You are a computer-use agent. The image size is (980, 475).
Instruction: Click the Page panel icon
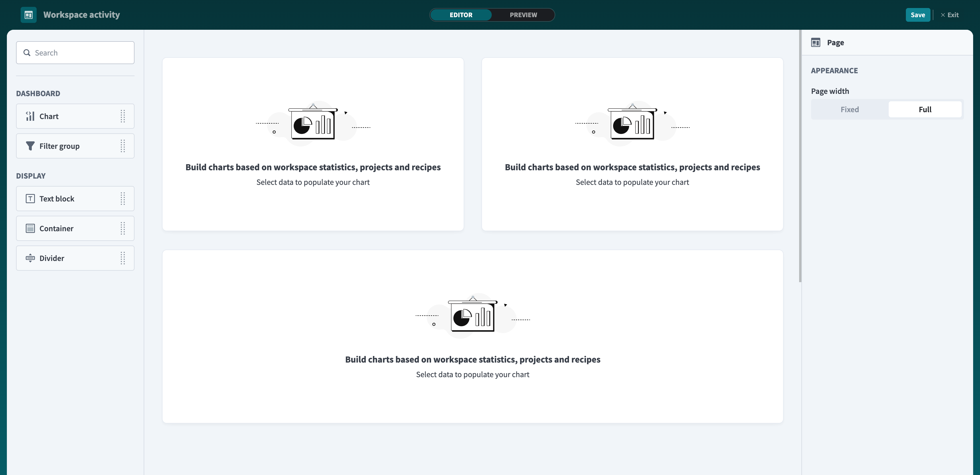(x=816, y=42)
